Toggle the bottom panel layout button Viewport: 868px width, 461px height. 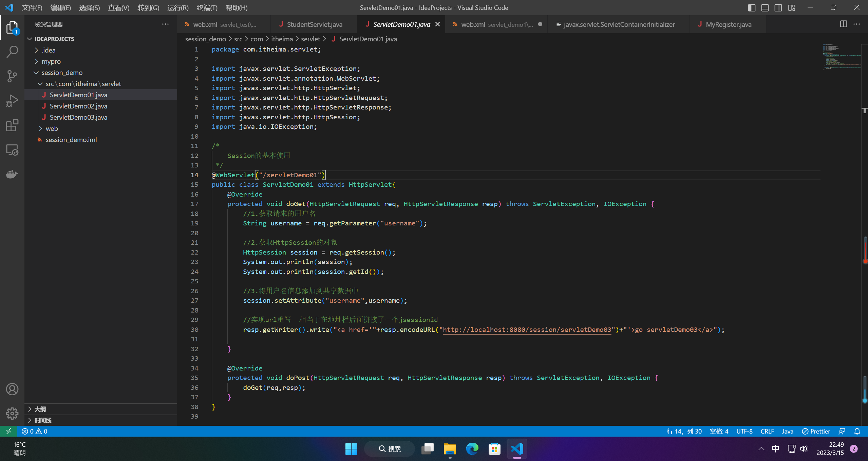(x=765, y=7)
